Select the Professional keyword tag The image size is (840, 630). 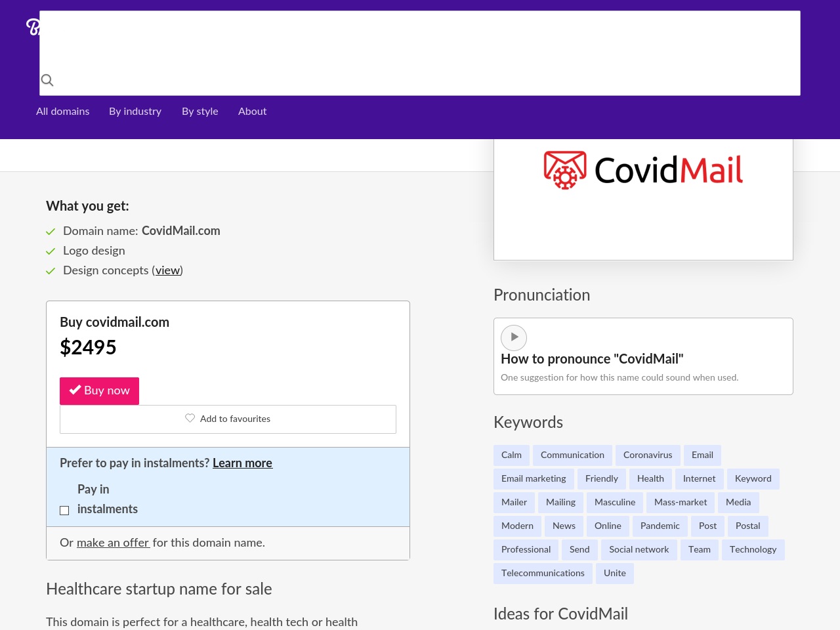point(526,550)
